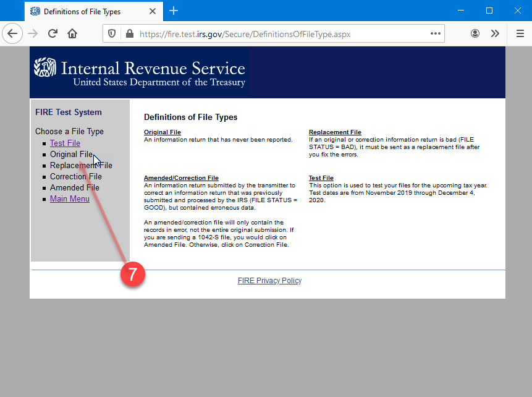View site info via the padlock icon
The width and height of the screenshot is (532, 397).
[x=129, y=34]
